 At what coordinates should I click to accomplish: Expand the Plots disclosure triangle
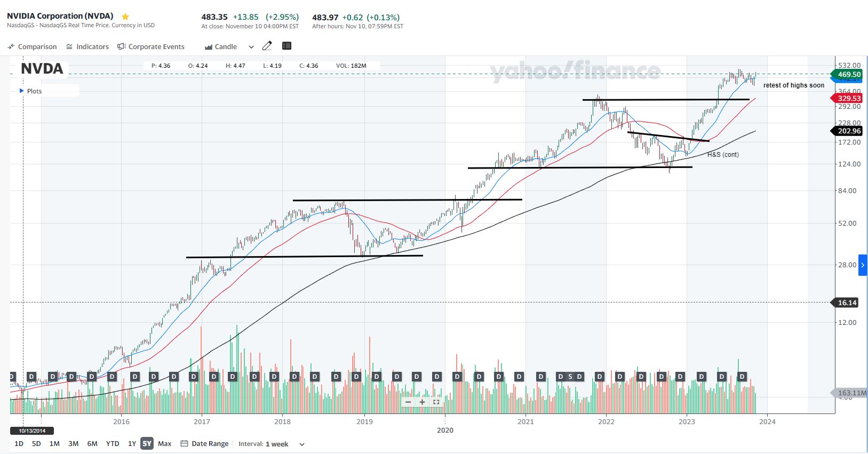pos(22,91)
